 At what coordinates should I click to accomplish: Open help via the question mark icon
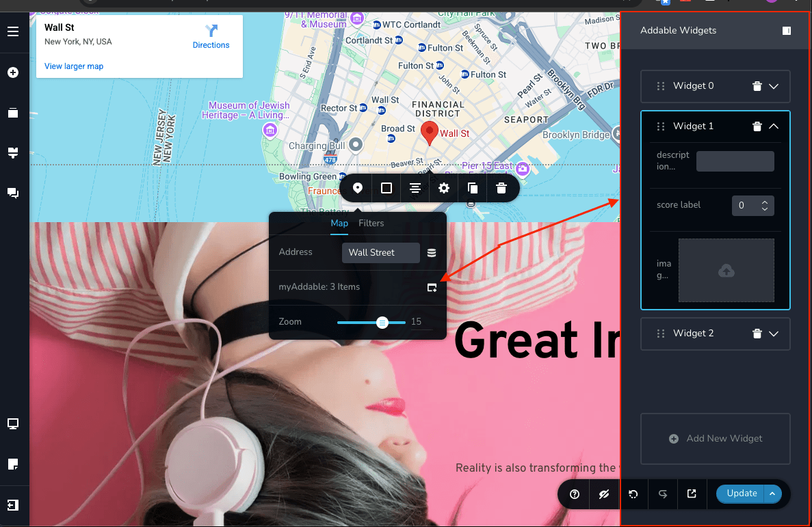pyautogui.click(x=573, y=494)
